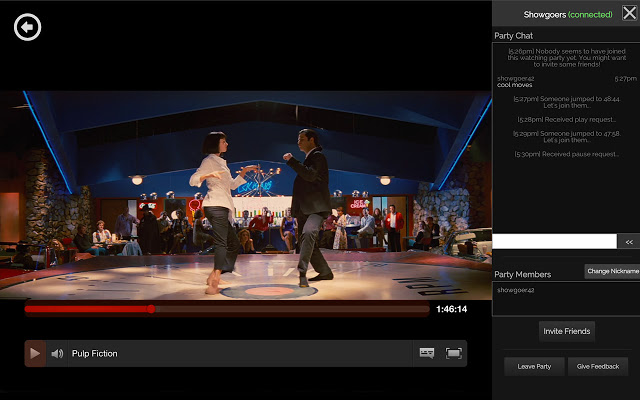
Task: Click the party chat text input
Action: pos(554,241)
